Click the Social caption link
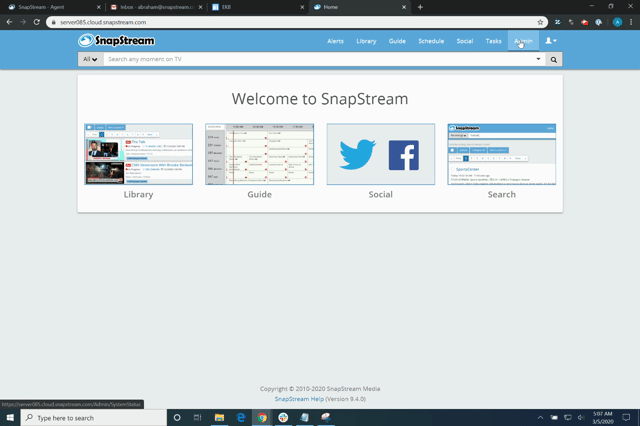This screenshot has height=426, width=640. [x=380, y=195]
